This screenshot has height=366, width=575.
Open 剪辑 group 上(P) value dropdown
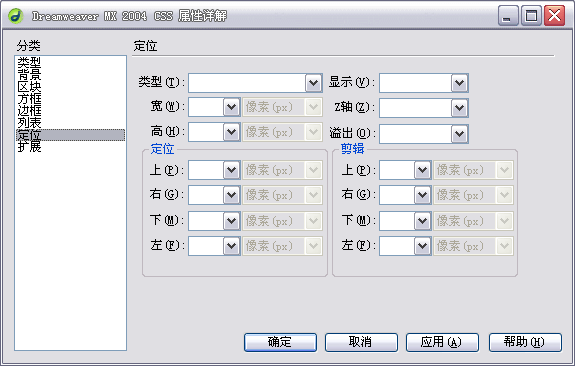tap(422, 170)
